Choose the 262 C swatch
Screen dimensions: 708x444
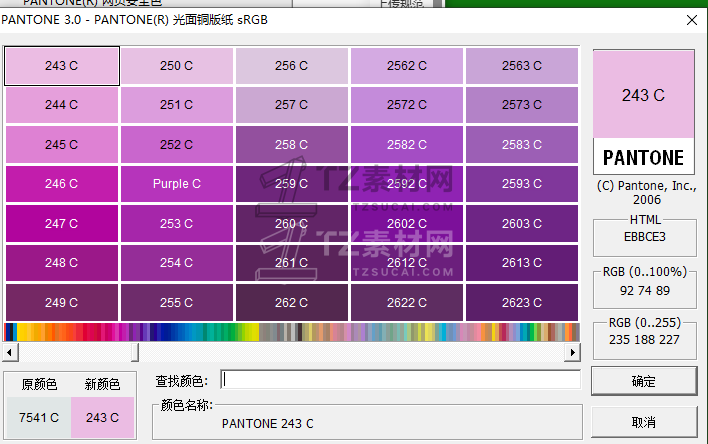tap(292, 303)
